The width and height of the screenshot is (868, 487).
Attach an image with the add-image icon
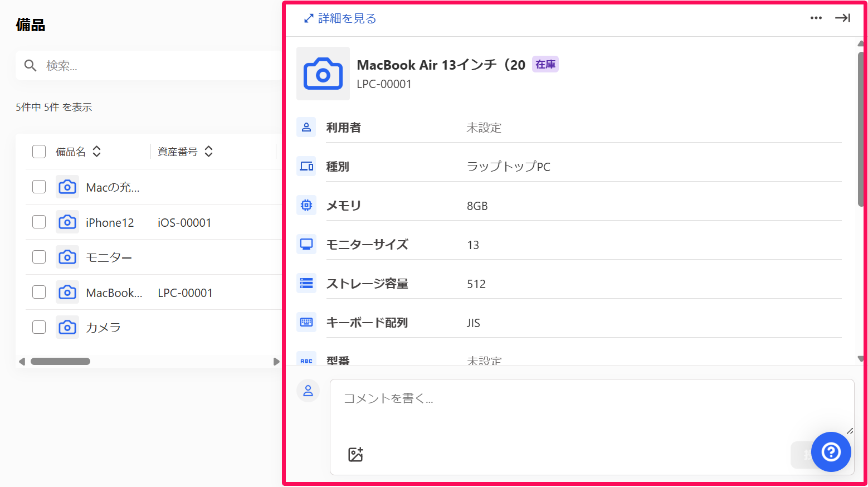(355, 454)
